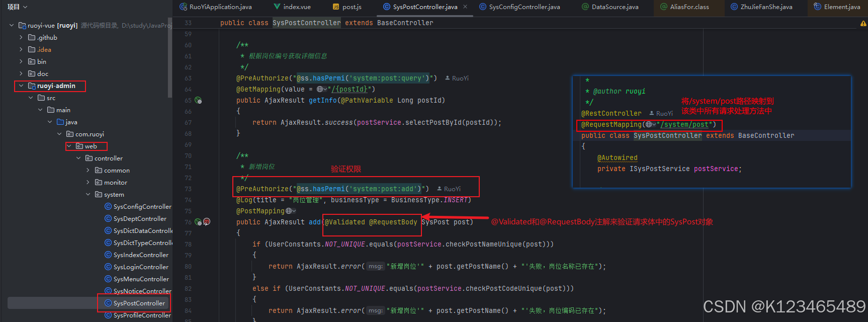Open SysProfileController in project tree
868x322 pixels.
tap(142, 315)
